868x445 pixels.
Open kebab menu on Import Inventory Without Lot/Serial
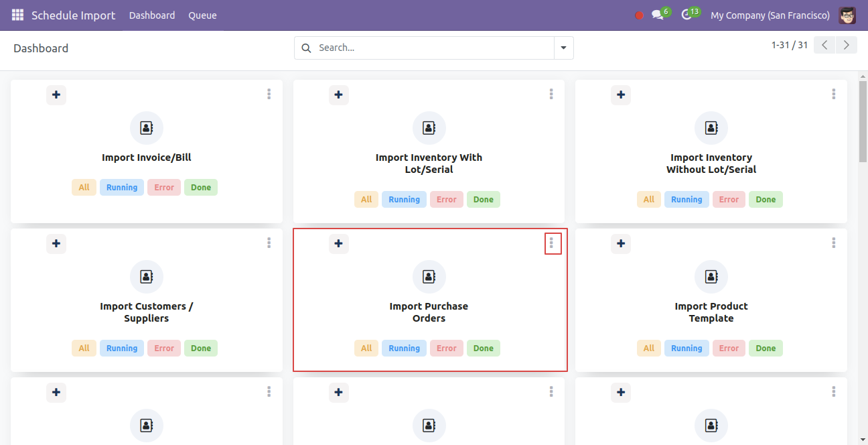(x=834, y=94)
